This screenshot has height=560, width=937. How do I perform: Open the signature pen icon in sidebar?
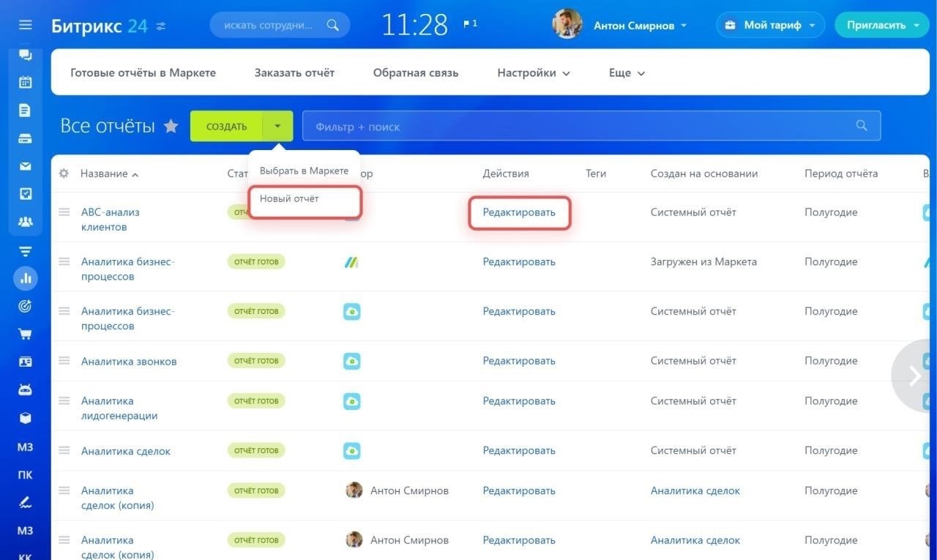(x=26, y=502)
